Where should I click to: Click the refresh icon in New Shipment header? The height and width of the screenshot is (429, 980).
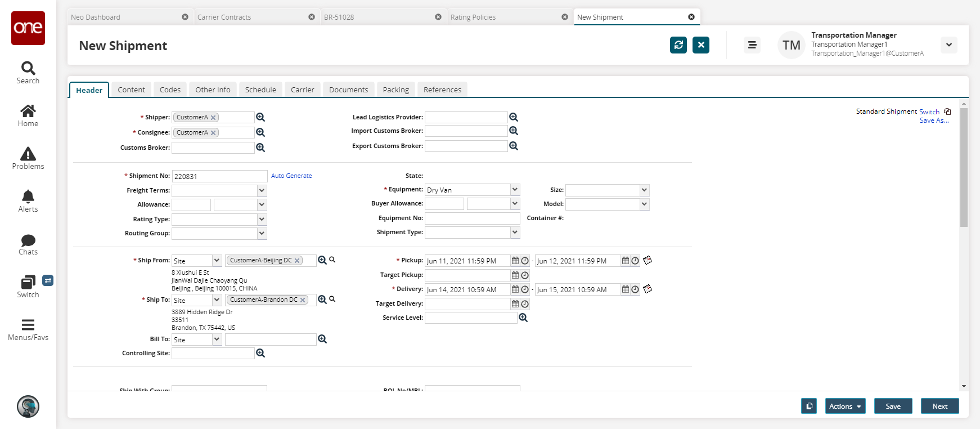[x=678, y=45]
